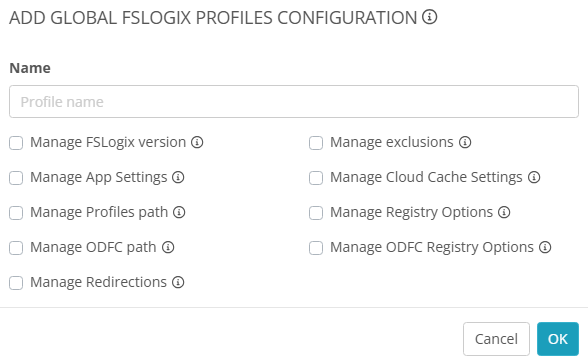Enable Manage FSLogix version checkbox

click(x=16, y=143)
